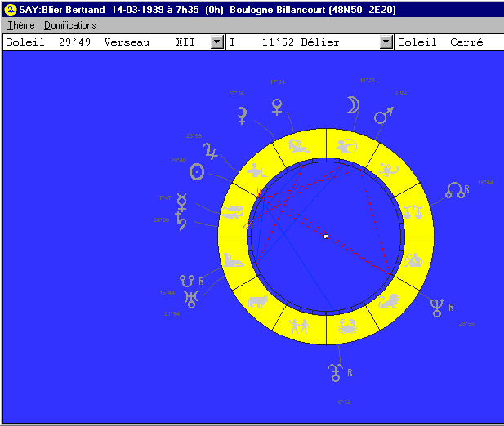
Task: Click the Jupiter planet symbol
Action: pyautogui.click(x=212, y=152)
